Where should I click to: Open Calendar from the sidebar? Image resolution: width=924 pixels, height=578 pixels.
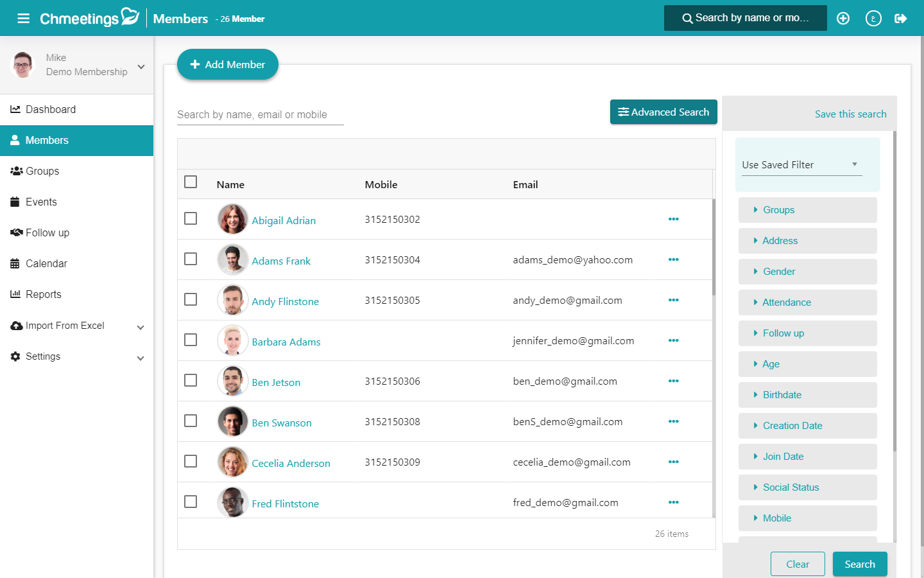76,263
